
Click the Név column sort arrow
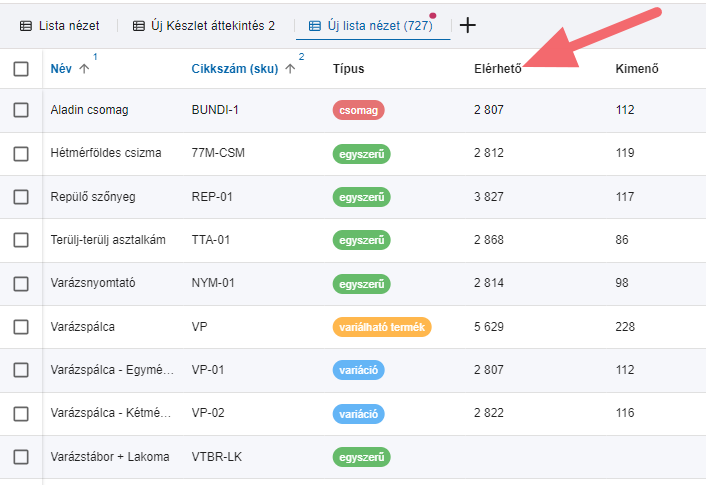pos(84,69)
